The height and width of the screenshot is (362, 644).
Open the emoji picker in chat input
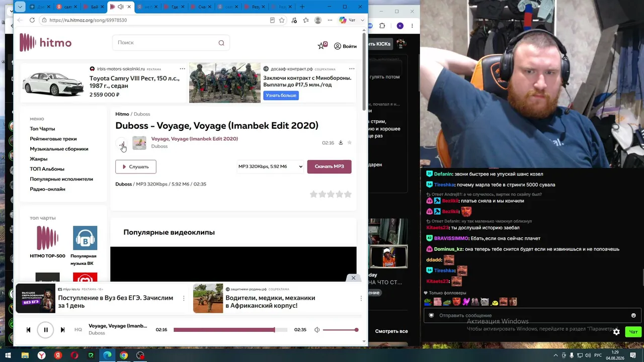(x=633, y=315)
